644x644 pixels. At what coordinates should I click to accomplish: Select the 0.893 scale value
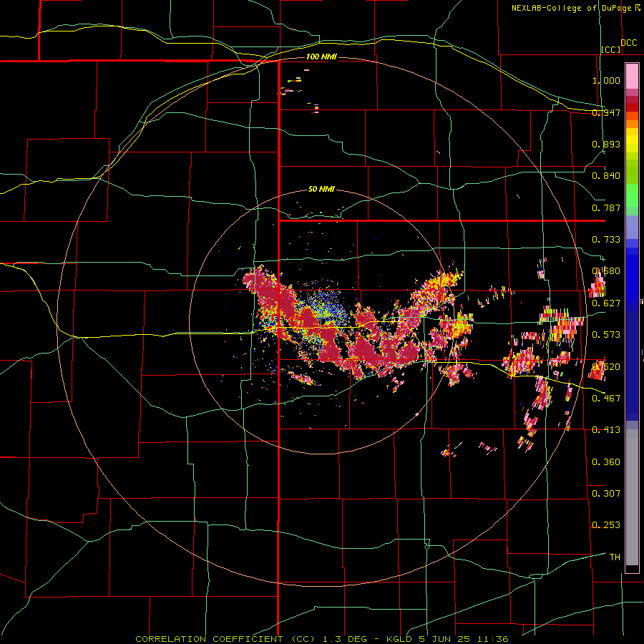606,144
